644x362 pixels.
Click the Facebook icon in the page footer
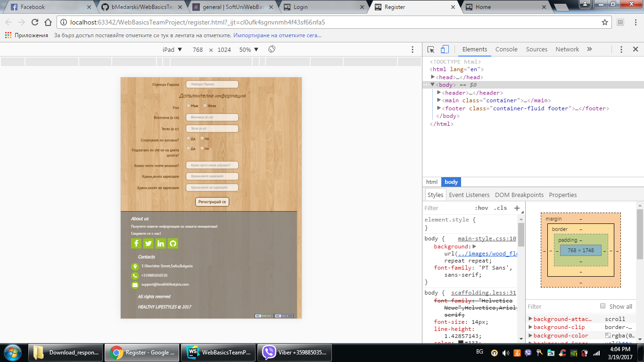[136, 243]
